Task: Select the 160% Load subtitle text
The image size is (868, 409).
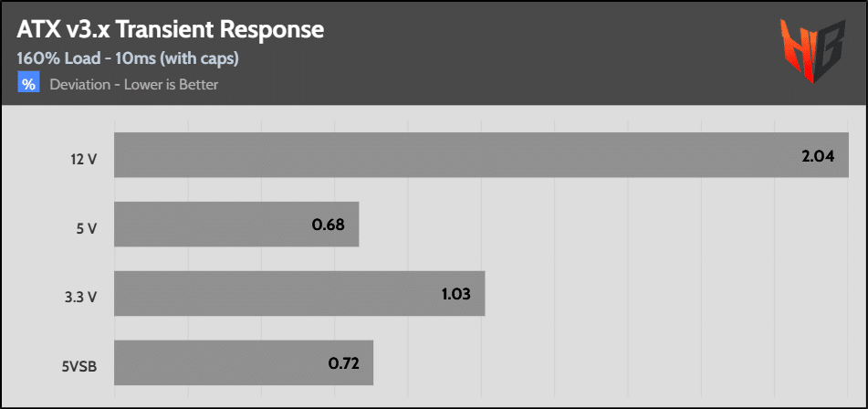Action: coord(128,59)
